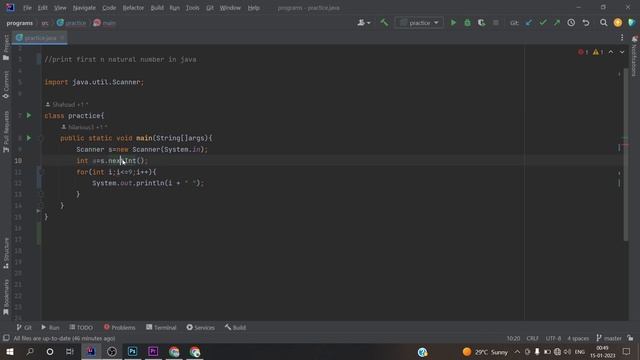Build the project with hammer icon
This screenshot has height=360, width=640.
[x=384, y=23]
